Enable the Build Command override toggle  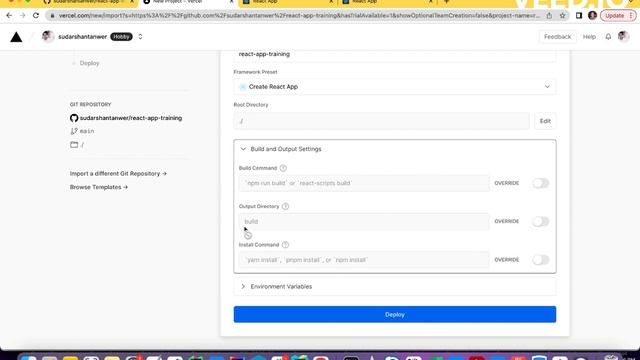[x=540, y=183]
